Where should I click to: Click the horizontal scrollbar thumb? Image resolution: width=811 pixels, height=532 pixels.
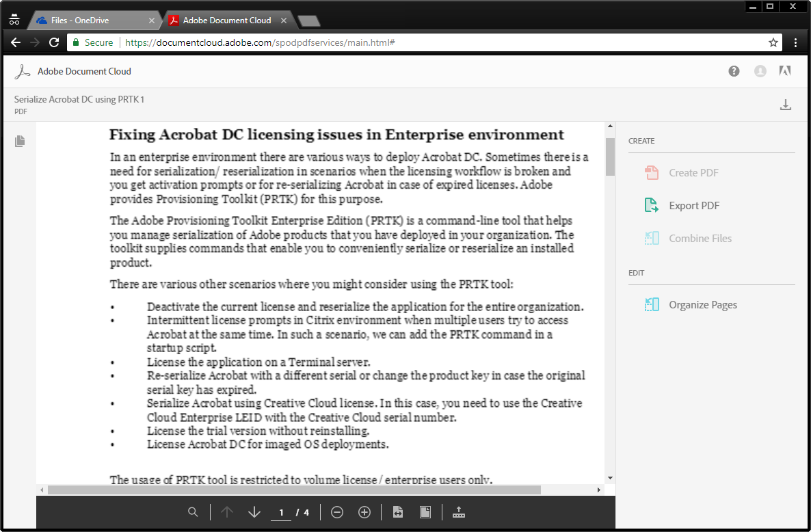(294, 490)
